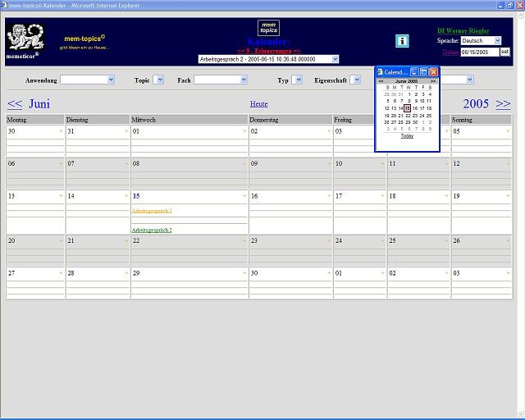Open the Anwendung dropdown

tap(87, 80)
